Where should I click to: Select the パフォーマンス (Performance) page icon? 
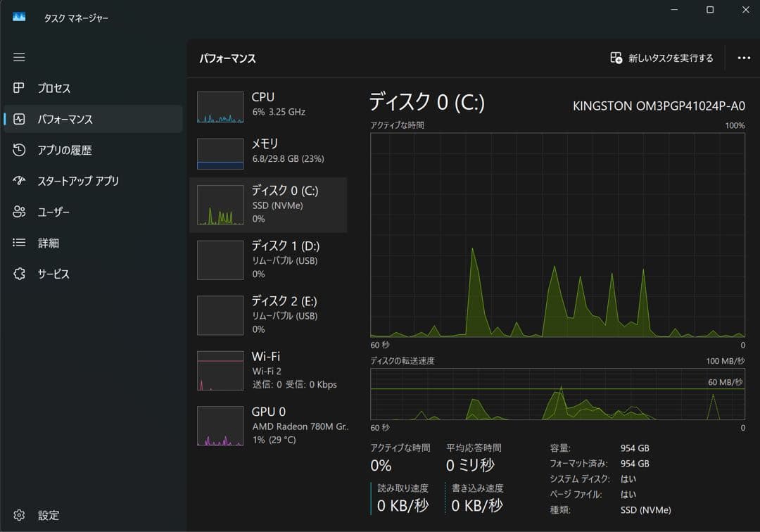(x=19, y=119)
